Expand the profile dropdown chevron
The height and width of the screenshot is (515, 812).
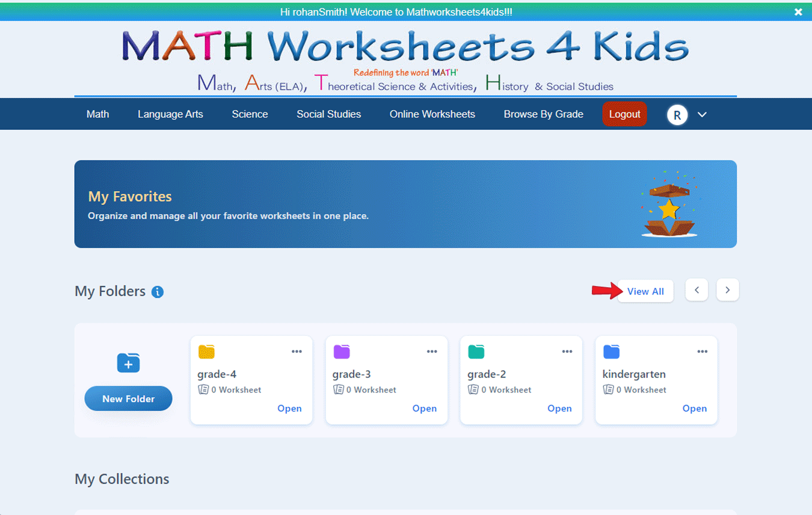coord(702,115)
